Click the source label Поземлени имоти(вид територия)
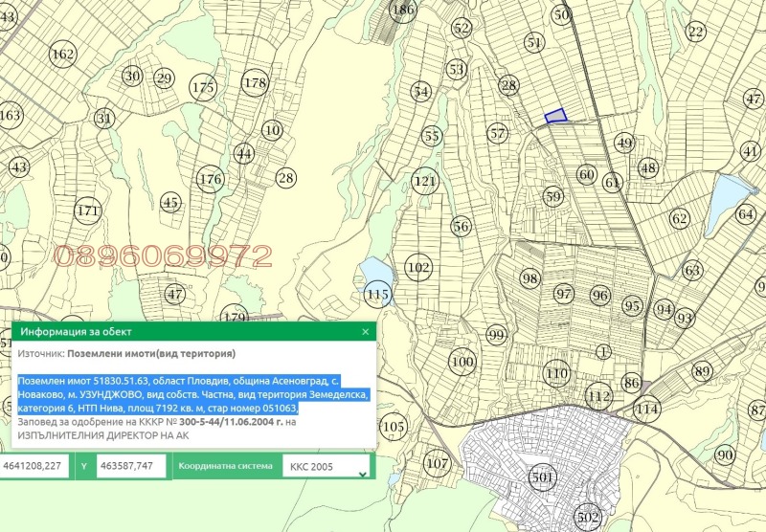This screenshot has height=532, width=766. point(151,353)
